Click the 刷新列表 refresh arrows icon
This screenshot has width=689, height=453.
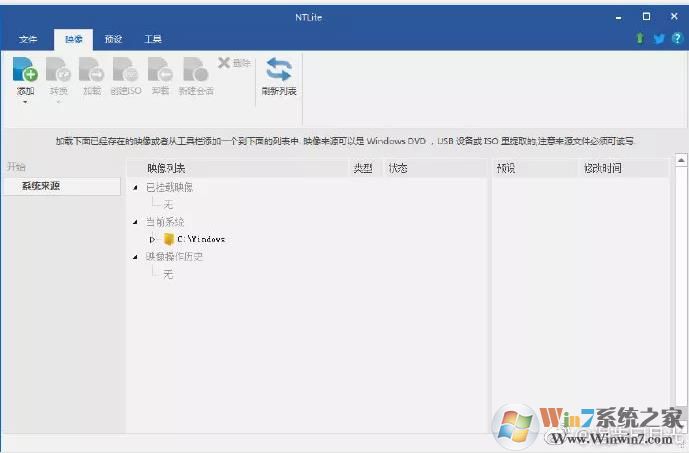tap(279, 69)
